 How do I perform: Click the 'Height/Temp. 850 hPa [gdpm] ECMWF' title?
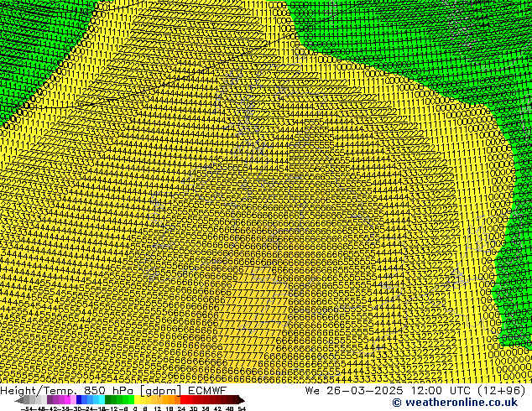113,391
